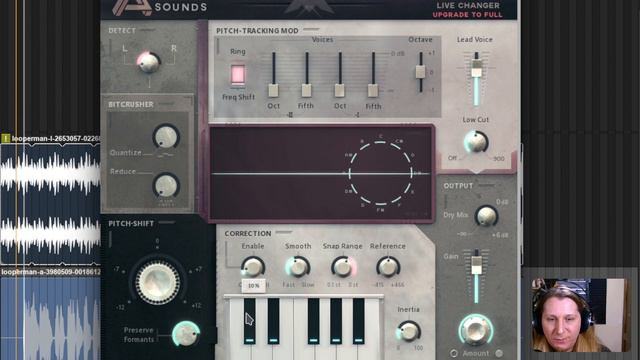
Task: Click the Output Gain fader handle
Action: point(476,265)
